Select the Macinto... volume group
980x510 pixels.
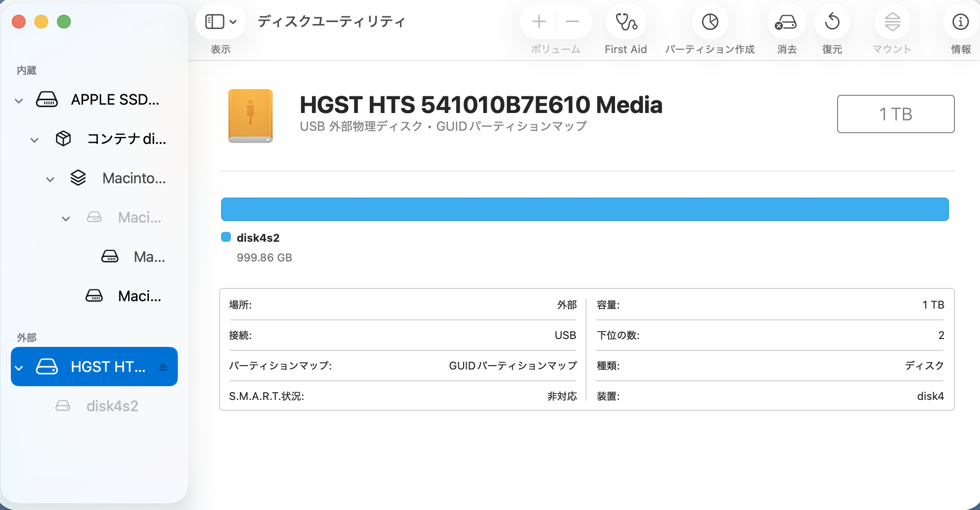94,178
